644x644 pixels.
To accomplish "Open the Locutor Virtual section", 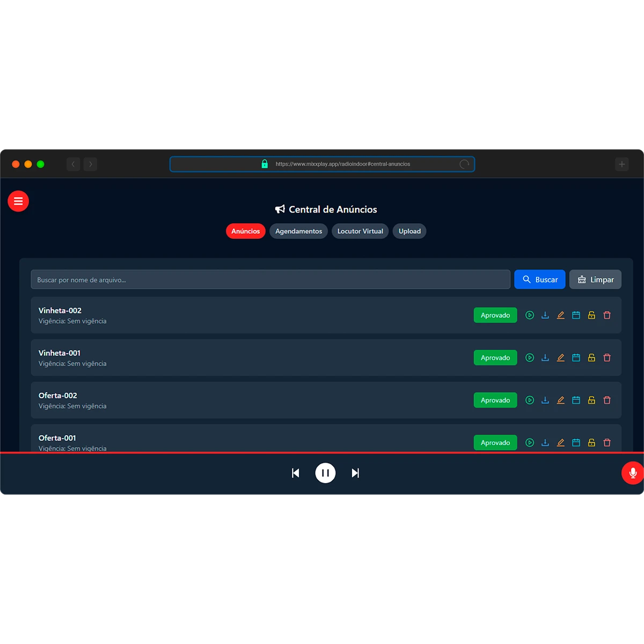I will pyautogui.click(x=360, y=231).
